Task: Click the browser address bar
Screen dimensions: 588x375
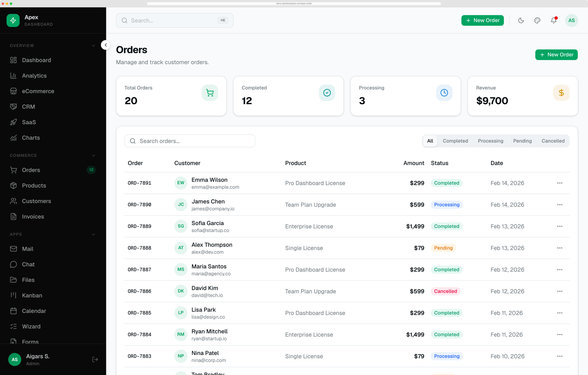Action: (294, 3)
